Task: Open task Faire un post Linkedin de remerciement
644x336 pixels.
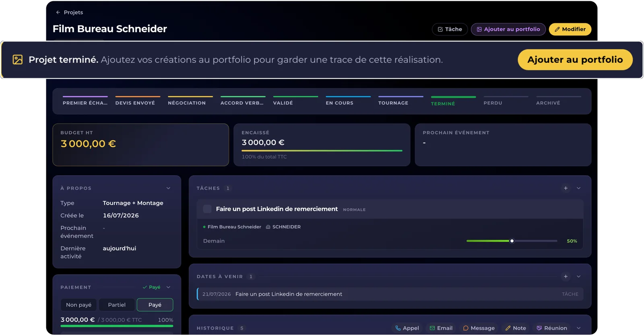Action: pyautogui.click(x=277, y=209)
